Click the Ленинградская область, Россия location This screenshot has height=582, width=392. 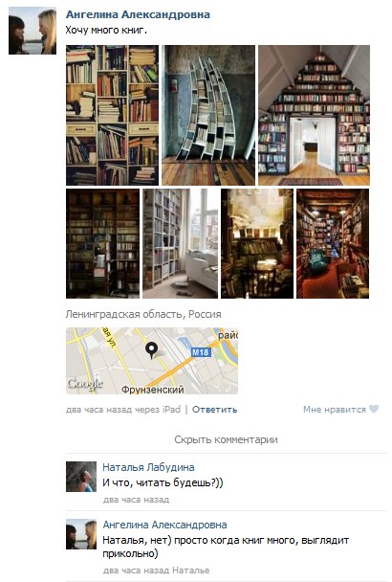(143, 314)
